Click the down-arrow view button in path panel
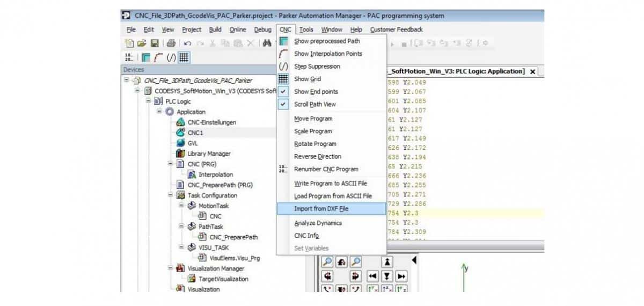The image size is (644, 306). point(387,276)
